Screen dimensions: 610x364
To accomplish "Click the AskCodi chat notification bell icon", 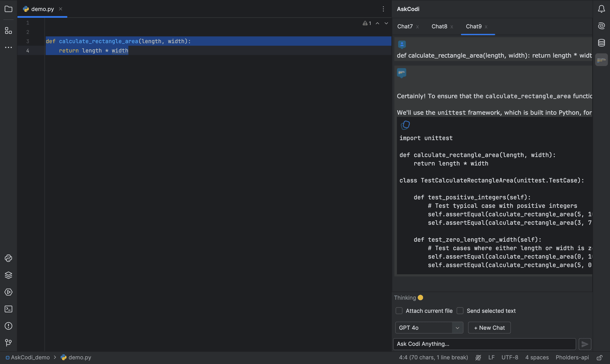I will (x=602, y=9).
